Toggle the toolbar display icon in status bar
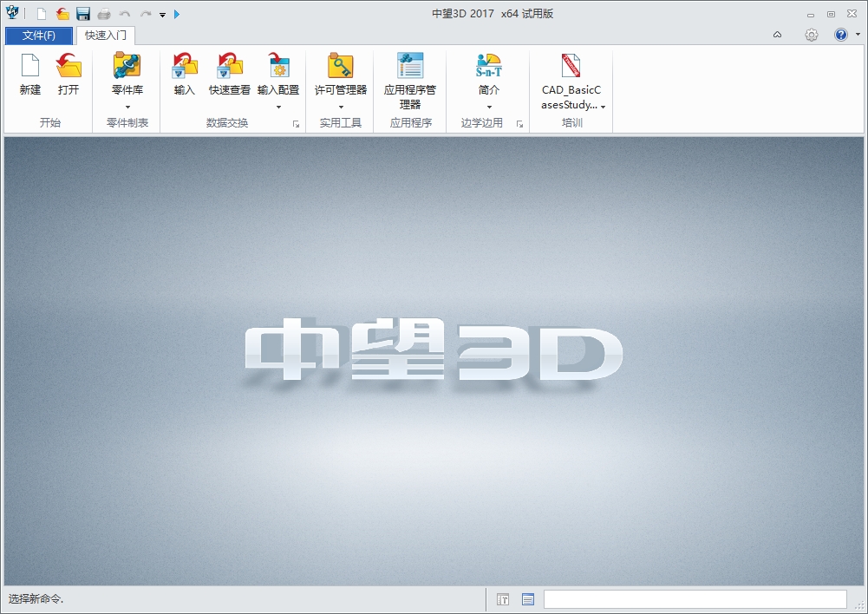 (x=503, y=598)
